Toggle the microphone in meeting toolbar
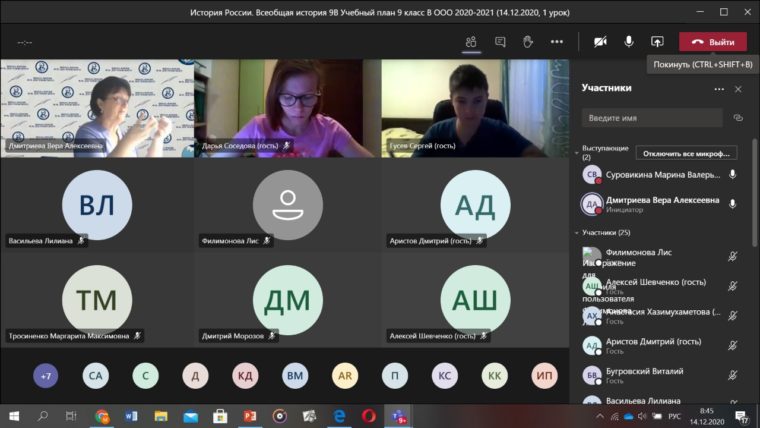Image resolution: width=760 pixels, height=428 pixels. pyautogui.click(x=629, y=42)
